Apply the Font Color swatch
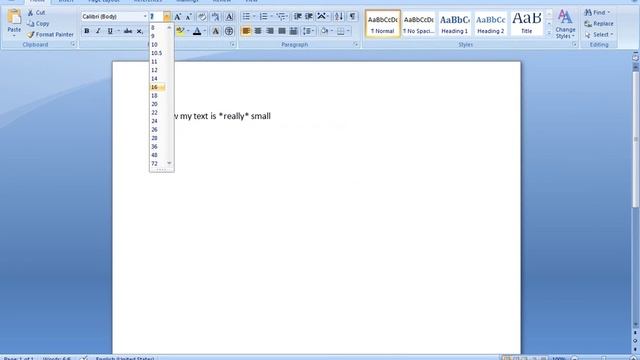 197,31
